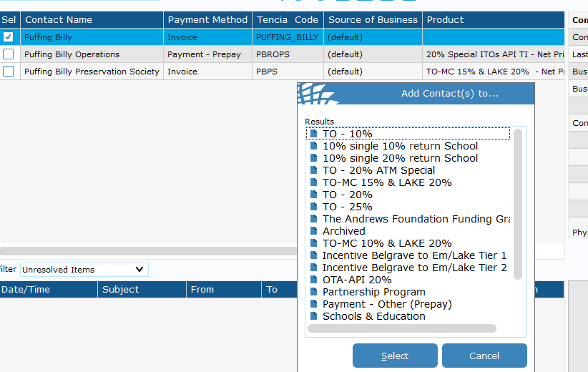Screen dimensions: 588x372
Task: Click the icon next to Schools & Education
Action: (x=313, y=316)
